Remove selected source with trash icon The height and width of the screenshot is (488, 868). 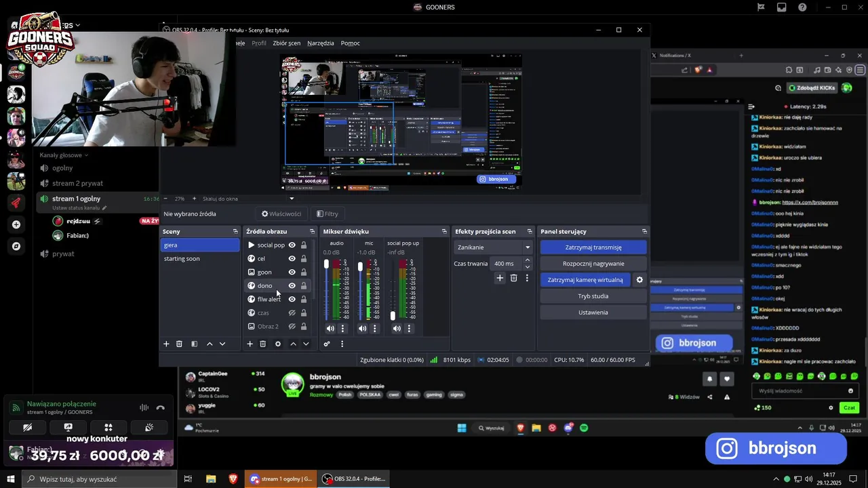[262, 344]
